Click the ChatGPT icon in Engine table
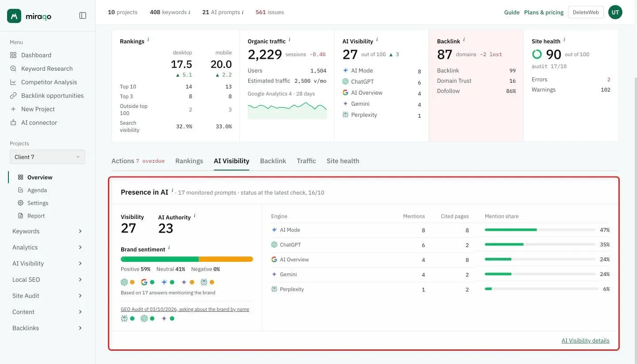Image resolution: width=637 pixels, height=364 pixels. click(274, 245)
